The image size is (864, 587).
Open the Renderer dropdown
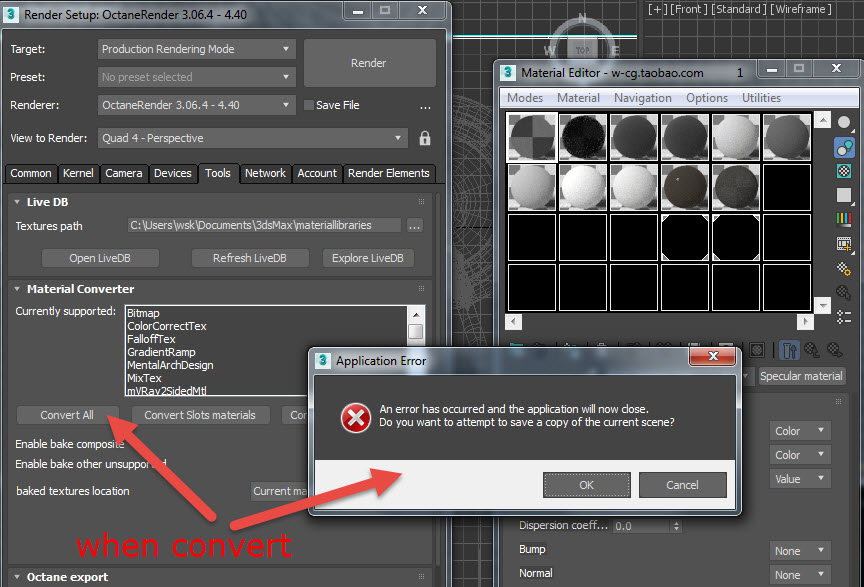197,105
